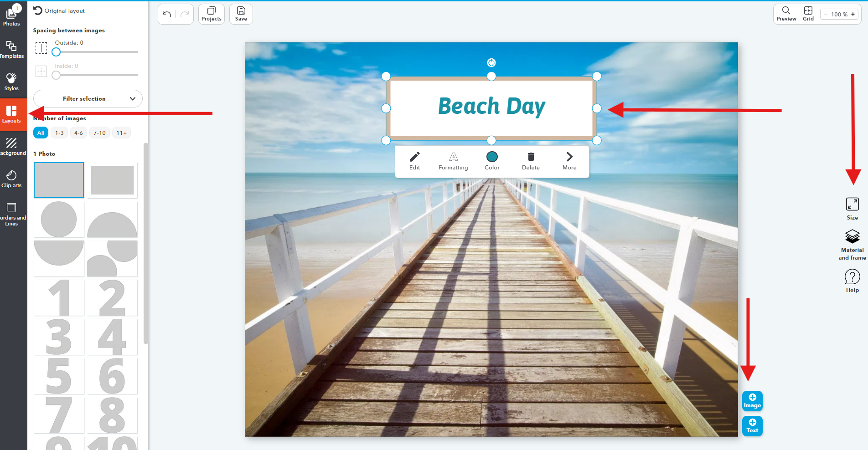Choose the number 4 shaped layout
Screen dimensions: 868x450
coord(112,337)
